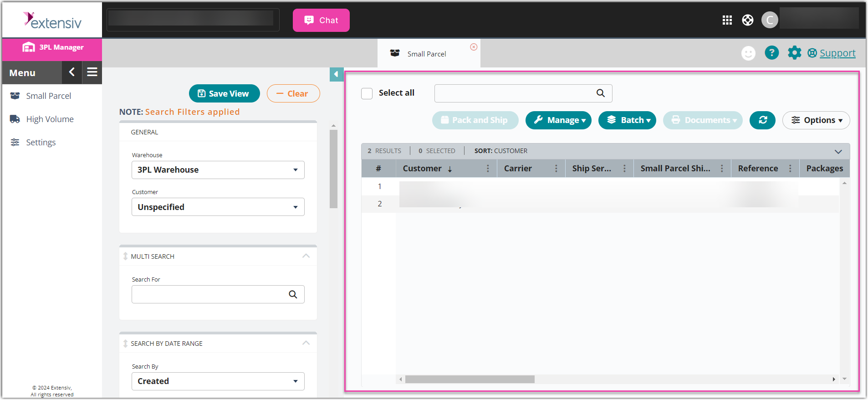Viewport: 868px width, 400px height.
Task: Switch to the Small Parcel tab
Action: 427,54
